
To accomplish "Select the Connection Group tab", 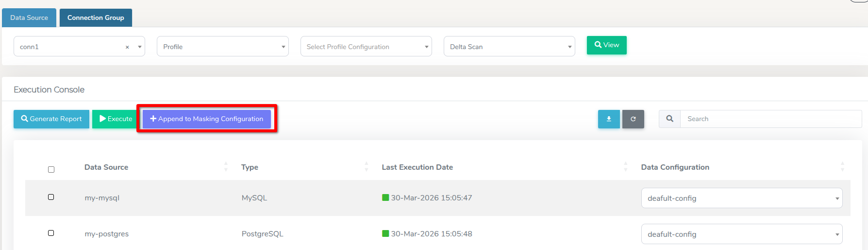I will 96,18.
